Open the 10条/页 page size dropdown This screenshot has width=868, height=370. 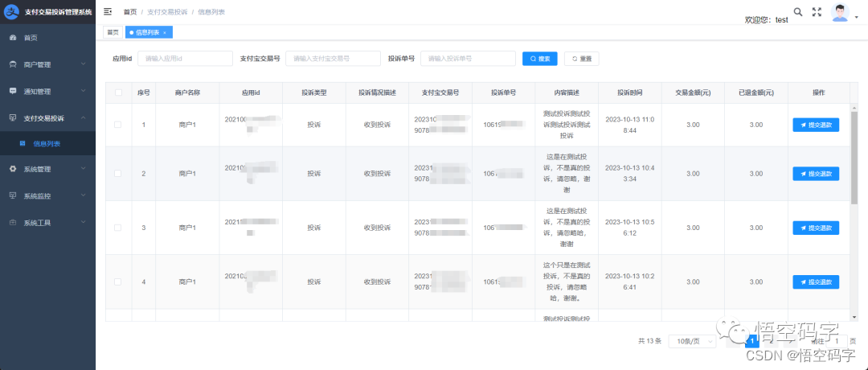pos(692,341)
